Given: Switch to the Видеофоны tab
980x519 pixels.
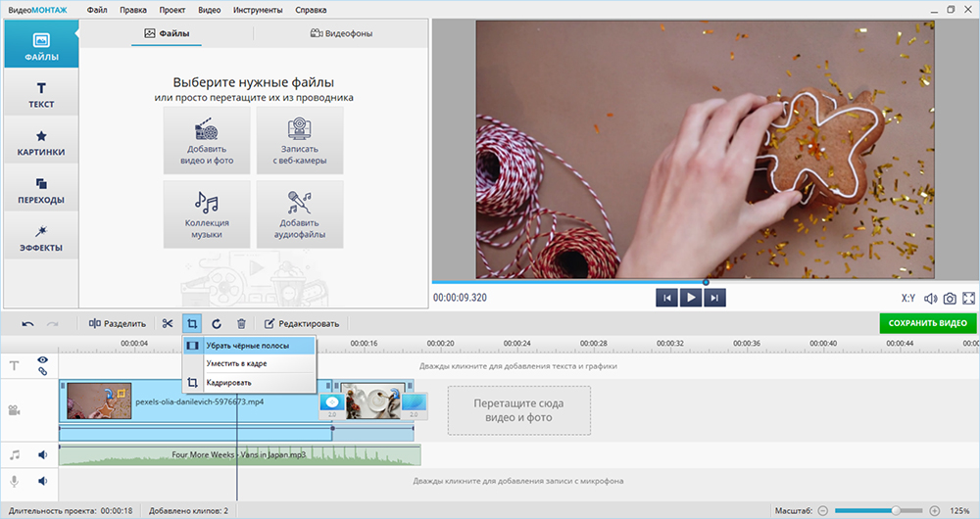Looking at the screenshot, I should (341, 33).
